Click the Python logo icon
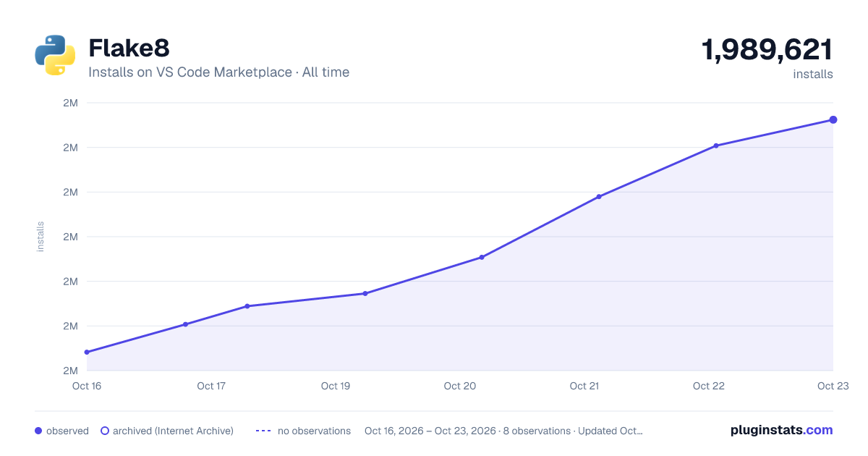This screenshot has height=456, width=868. (x=55, y=55)
